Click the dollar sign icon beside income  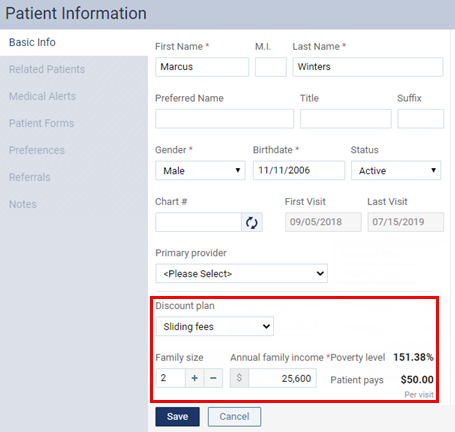239,378
